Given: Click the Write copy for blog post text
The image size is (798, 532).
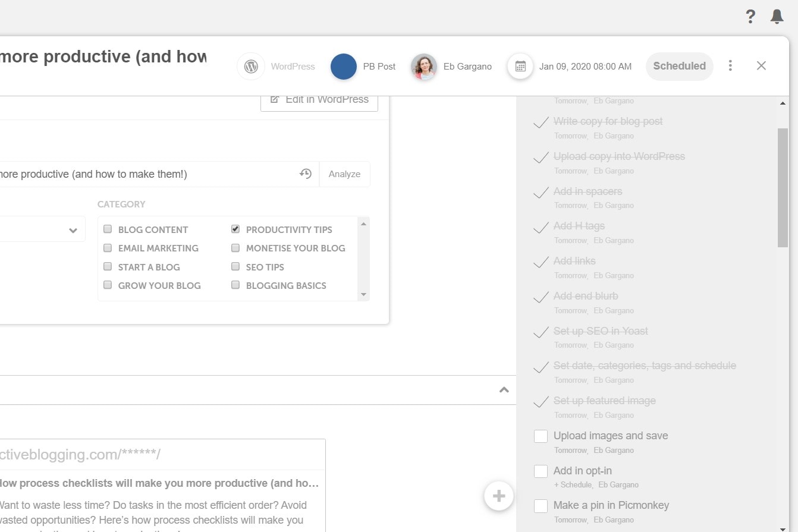Looking at the screenshot, I should pyautogui.click(x=608, y=121).
